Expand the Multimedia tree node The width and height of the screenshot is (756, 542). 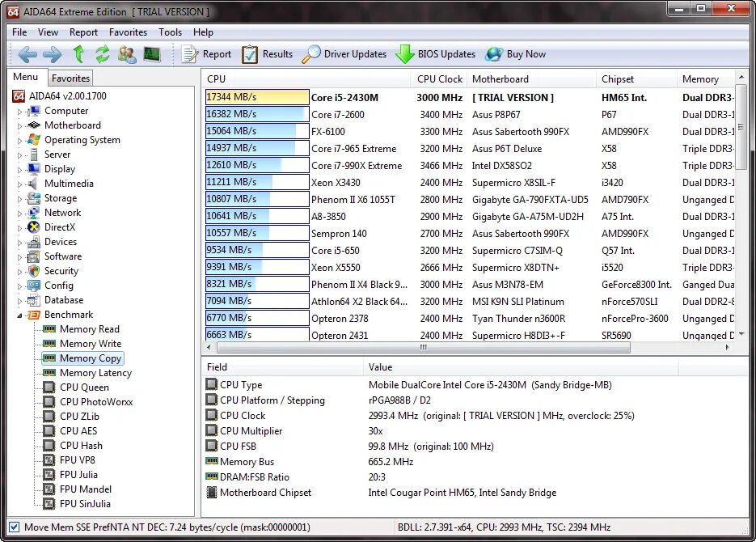[x=19, y=184]
